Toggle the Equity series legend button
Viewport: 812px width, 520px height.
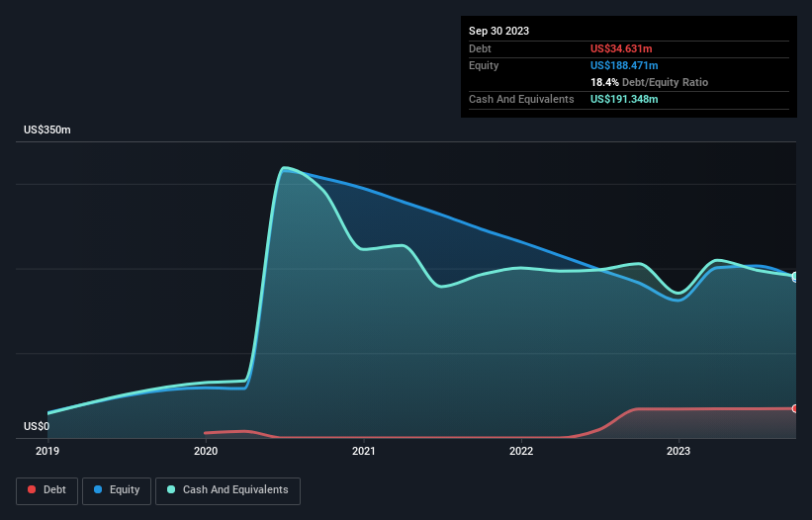point(117,490)
